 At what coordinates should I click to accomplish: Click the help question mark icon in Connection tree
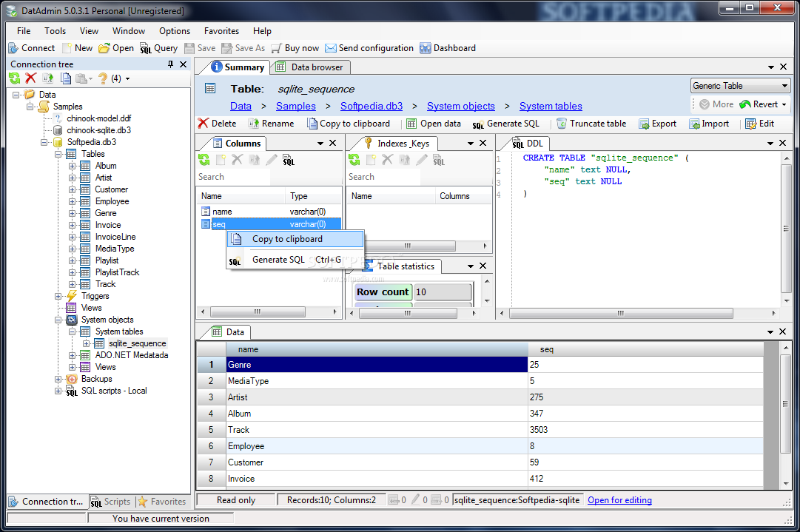(x=103, y=78)
